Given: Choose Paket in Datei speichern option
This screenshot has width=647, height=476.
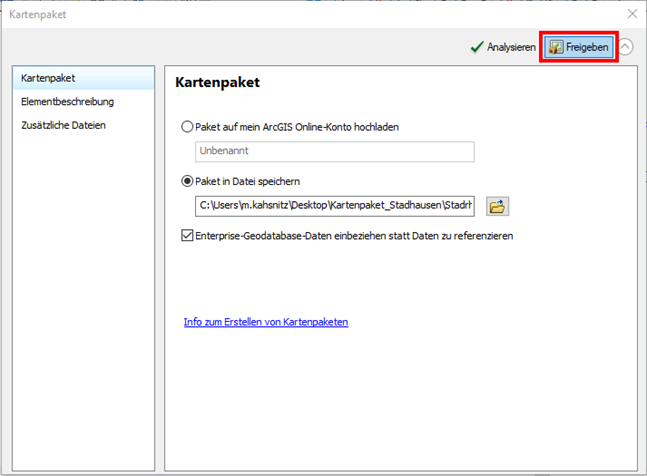Looking at the screenshot, I should click(187, 181).
